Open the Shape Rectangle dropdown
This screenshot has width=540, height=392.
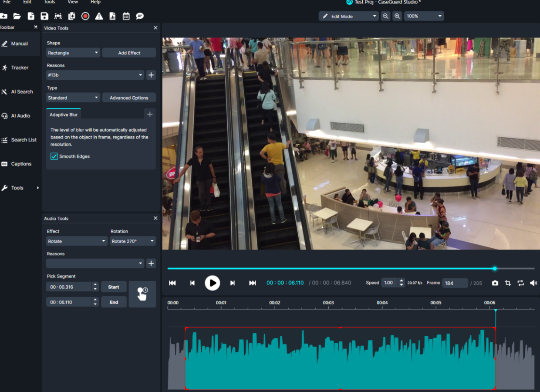click(73, 53)
